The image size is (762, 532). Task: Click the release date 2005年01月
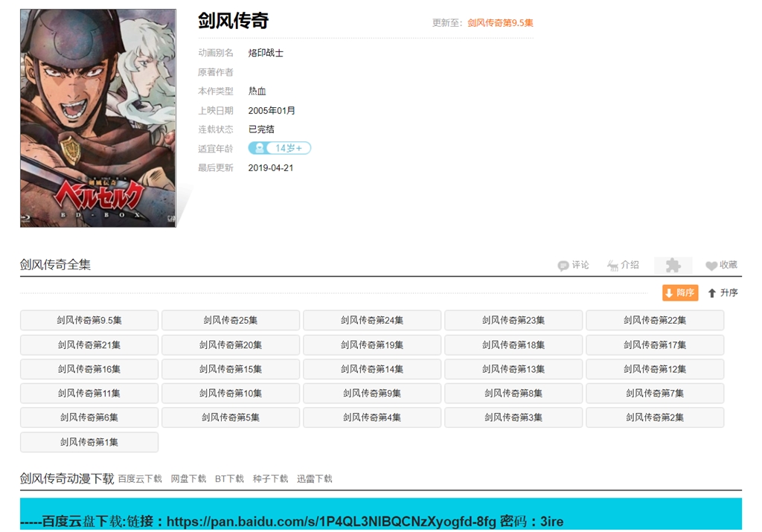(272, 111)
